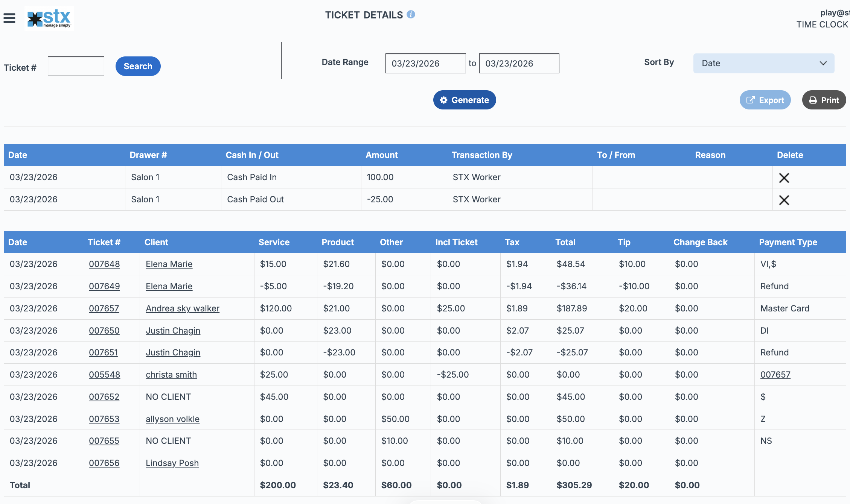Open ticket 007648
Screen dimensions: 850x504
tap(104, 264)
